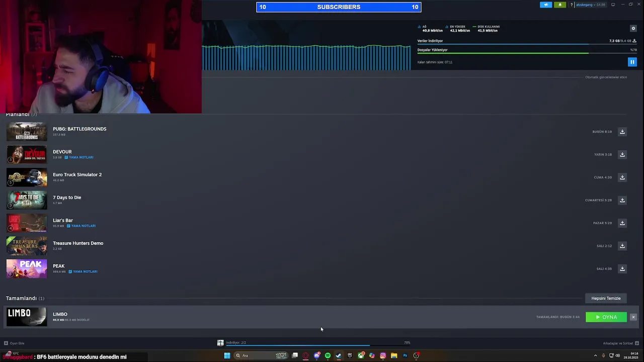This screenshot has height=362, width=644.
Task: Start DEVOUR update download now
Action: point(622,154)
